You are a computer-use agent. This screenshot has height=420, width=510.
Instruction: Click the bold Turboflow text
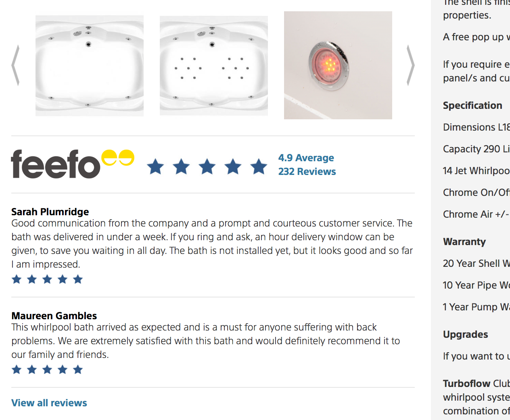(467, 383)
